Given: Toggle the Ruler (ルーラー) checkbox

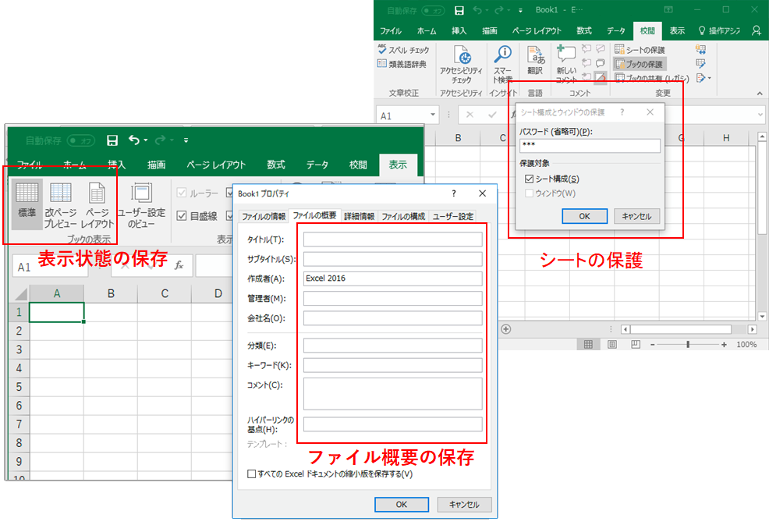Looking at the screenshot, I should (x=182, y=193).
